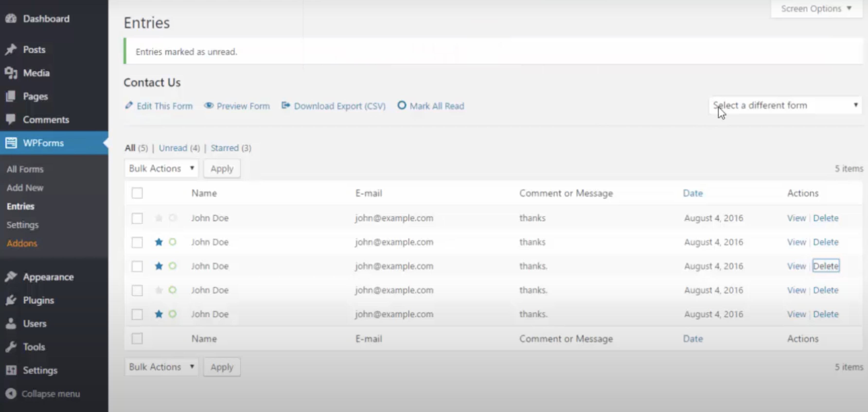Expand the Select a different form dropdown
This screenshot has height=412, width=868.
pos(785,106)
